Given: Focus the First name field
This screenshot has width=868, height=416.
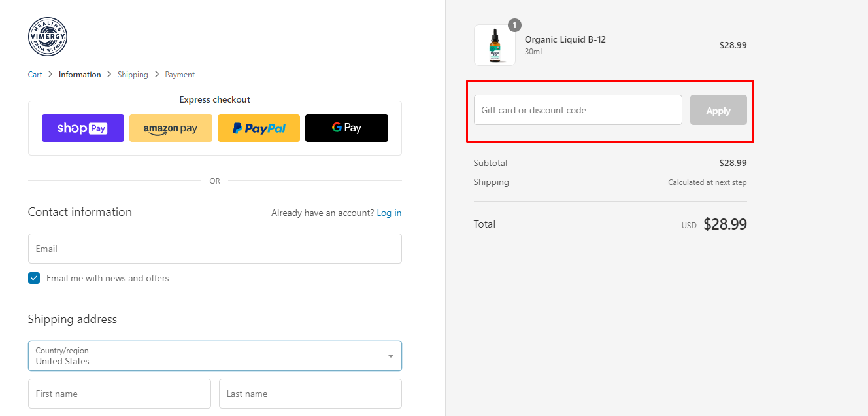Looking at the screenshot, I should (x=120, y=394).
